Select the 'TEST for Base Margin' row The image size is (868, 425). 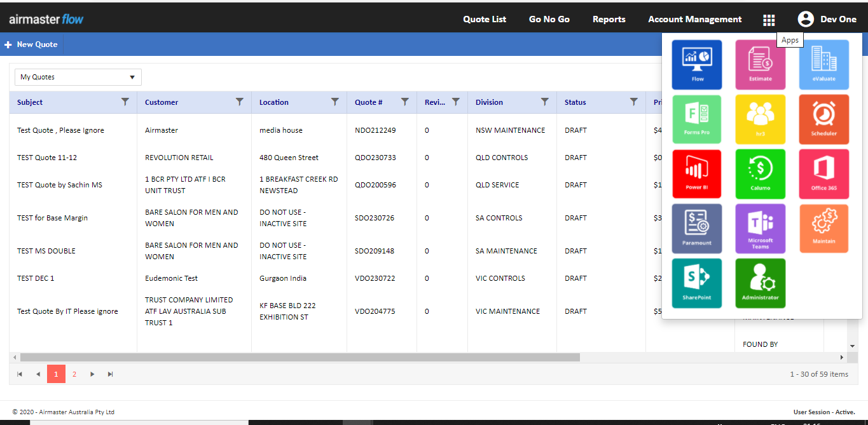tap(336, 218)
